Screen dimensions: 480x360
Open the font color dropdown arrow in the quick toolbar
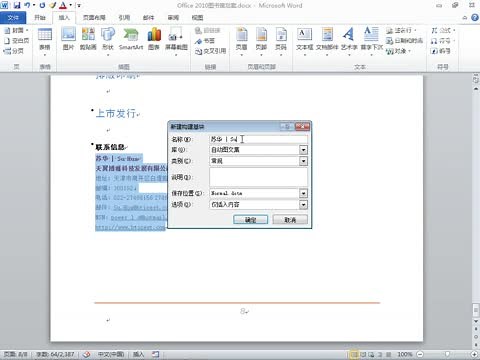pyautogui.click(x=71, y=5)
